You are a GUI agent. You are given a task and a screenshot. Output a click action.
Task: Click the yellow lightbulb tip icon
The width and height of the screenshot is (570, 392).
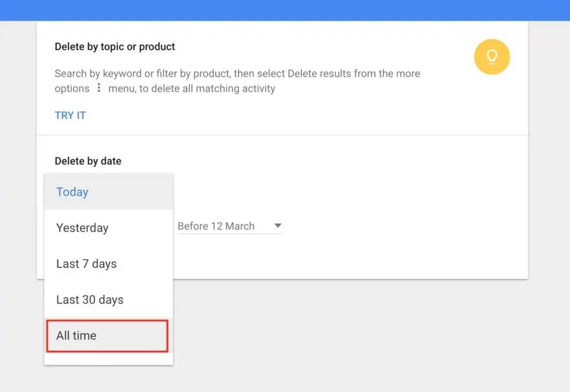[x=492, y=57]
